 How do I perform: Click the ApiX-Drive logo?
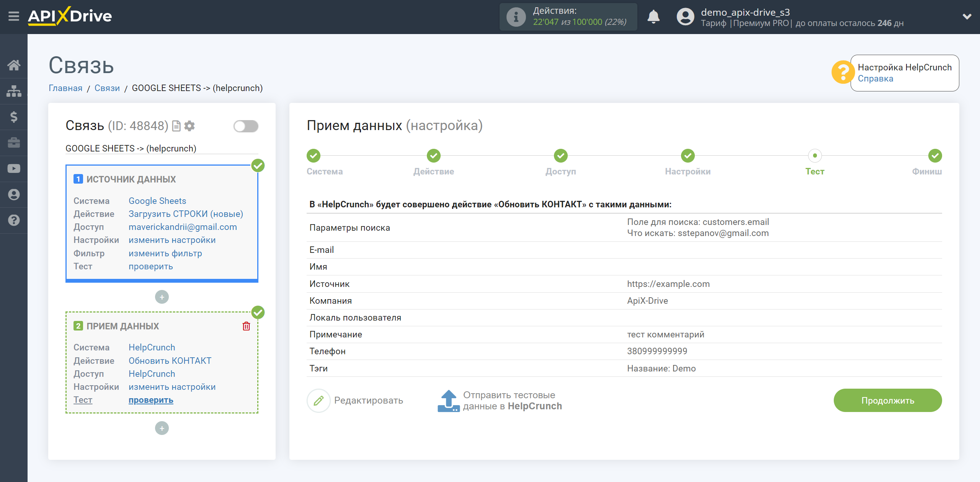(x=70, y=16)
